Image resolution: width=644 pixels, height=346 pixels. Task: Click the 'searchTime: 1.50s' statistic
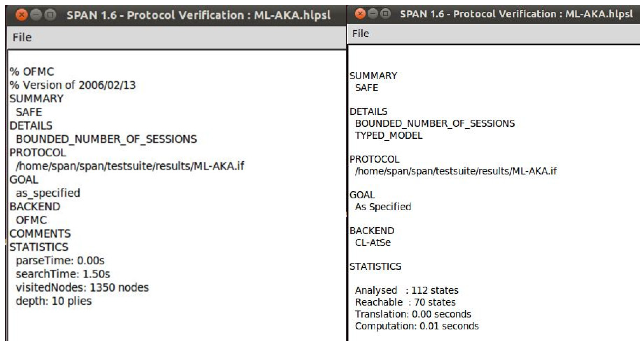[x=63, y=274]
